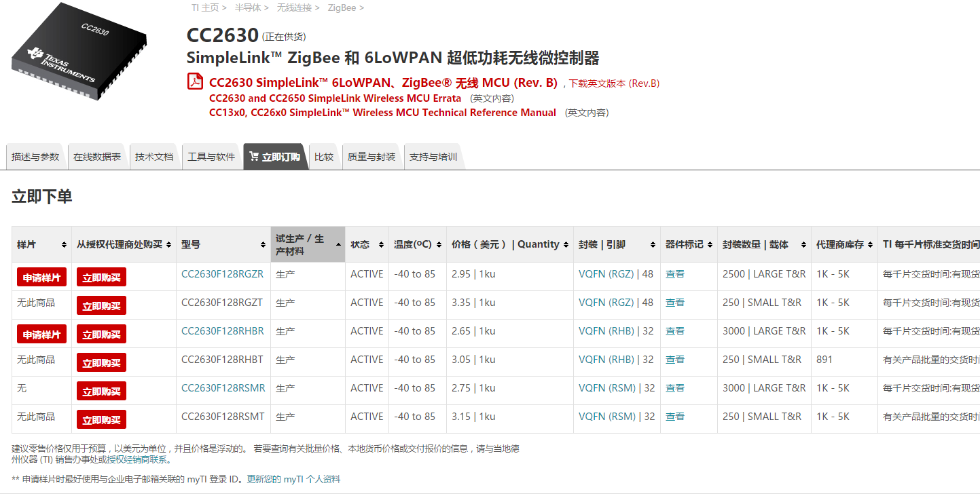This screenshot has width=980, height=496.
Task: Sort by the 样片 column arrows
Action: coord(64,245)
